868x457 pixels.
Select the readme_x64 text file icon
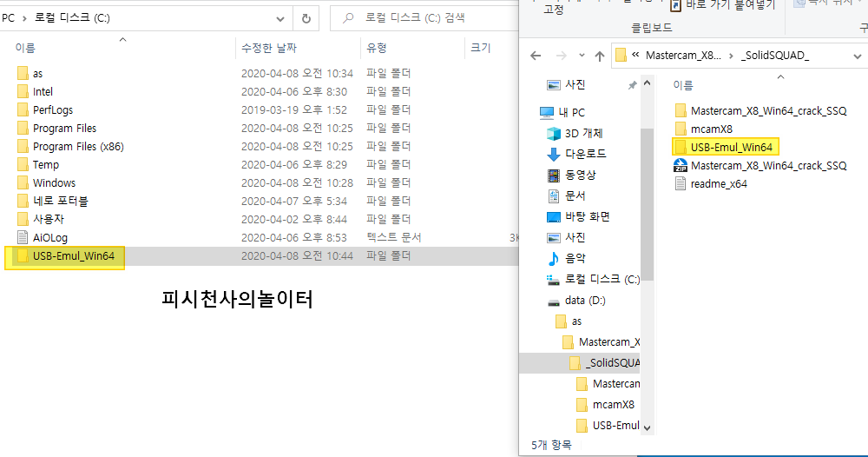coord(681,184)
